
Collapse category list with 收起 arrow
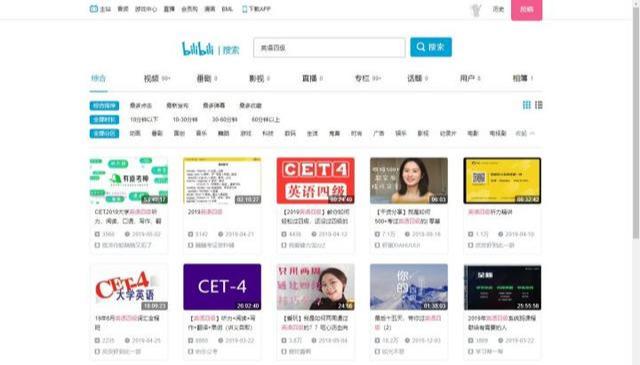[x=525, y=134]
